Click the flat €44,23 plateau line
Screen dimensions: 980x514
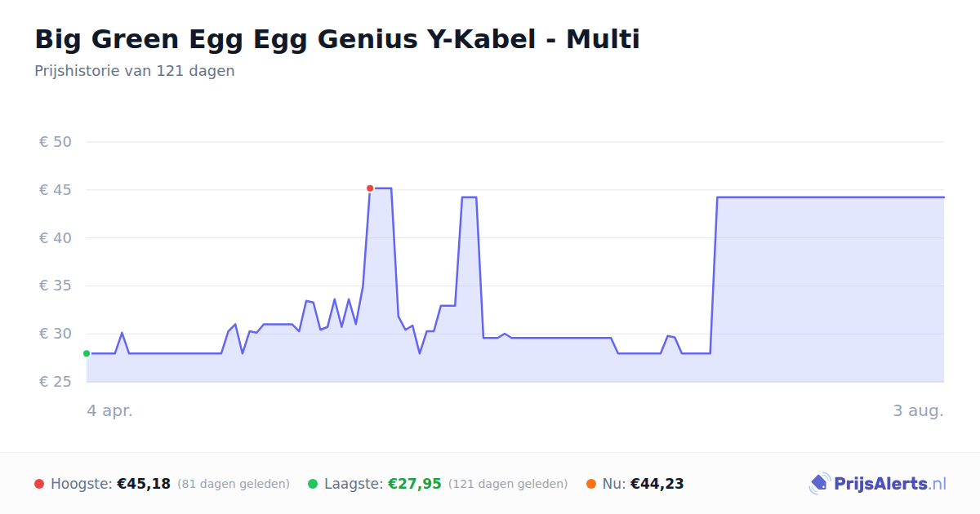pos(831,197)
